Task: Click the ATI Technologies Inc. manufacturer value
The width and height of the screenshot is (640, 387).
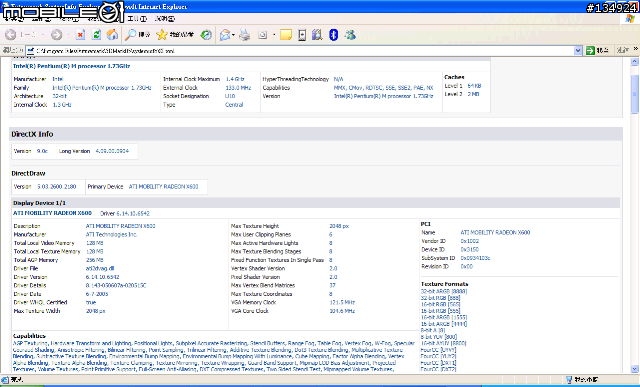Action: tap(111, 234)
